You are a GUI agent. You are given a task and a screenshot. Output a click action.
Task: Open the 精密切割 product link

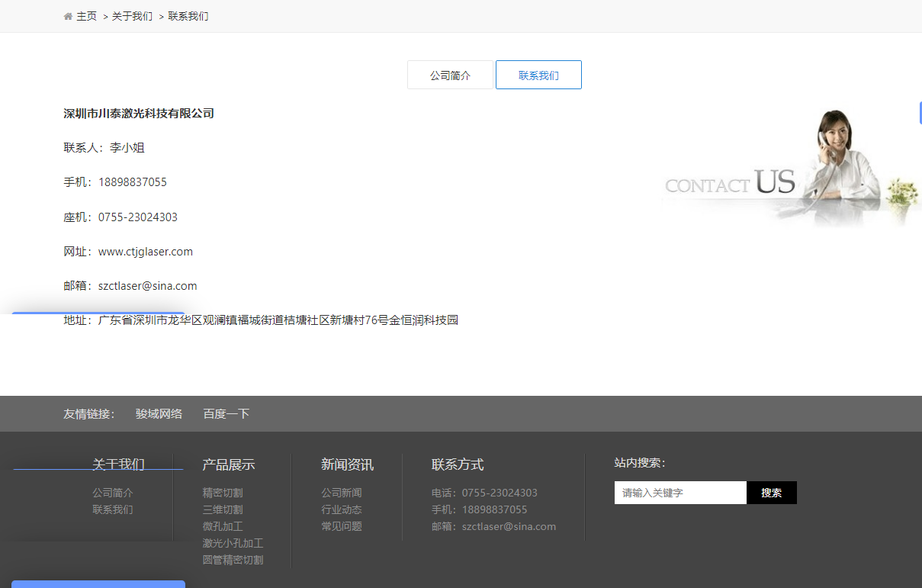coord(223,493)
